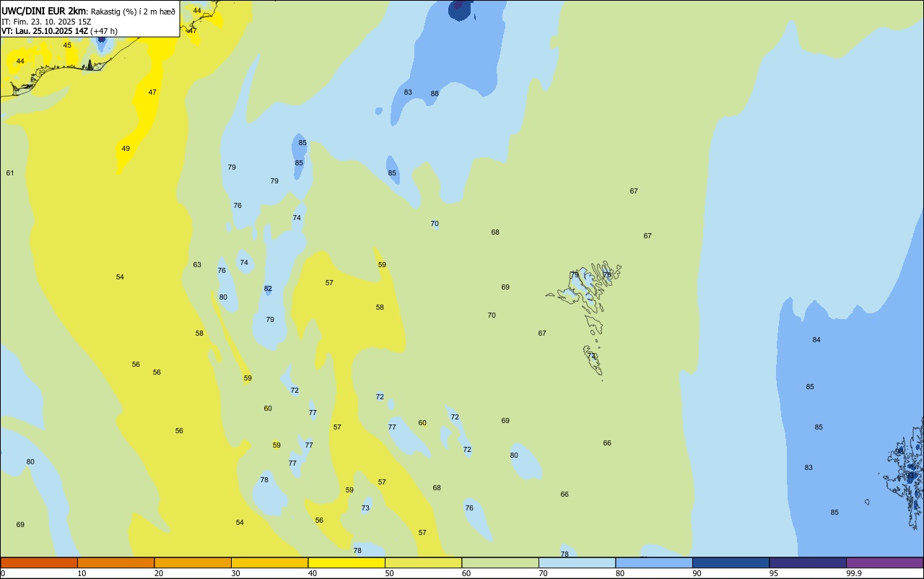Click the 80–90 medium blue legend swatch

point(654,562)
